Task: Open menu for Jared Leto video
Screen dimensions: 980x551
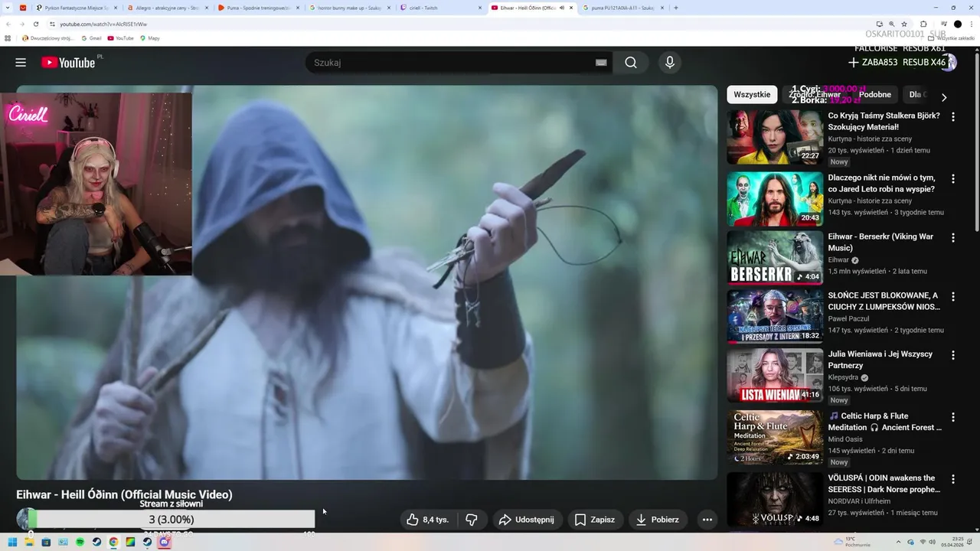Action: tap(953, 178)
